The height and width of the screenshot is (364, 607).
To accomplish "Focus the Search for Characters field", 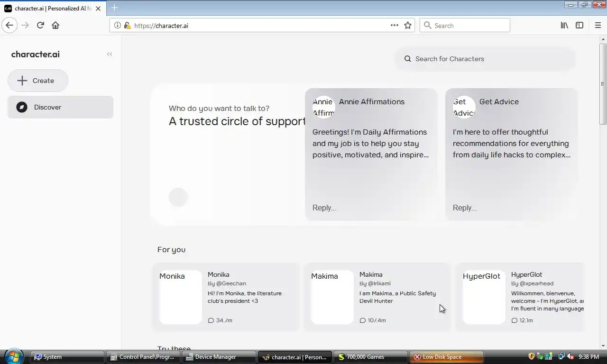I will point(486,59).
